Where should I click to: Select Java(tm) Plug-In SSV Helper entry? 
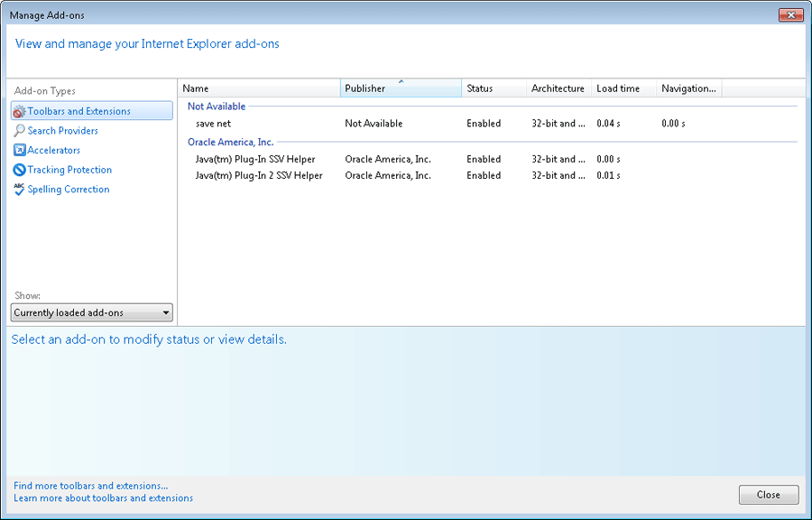point(255,159)
